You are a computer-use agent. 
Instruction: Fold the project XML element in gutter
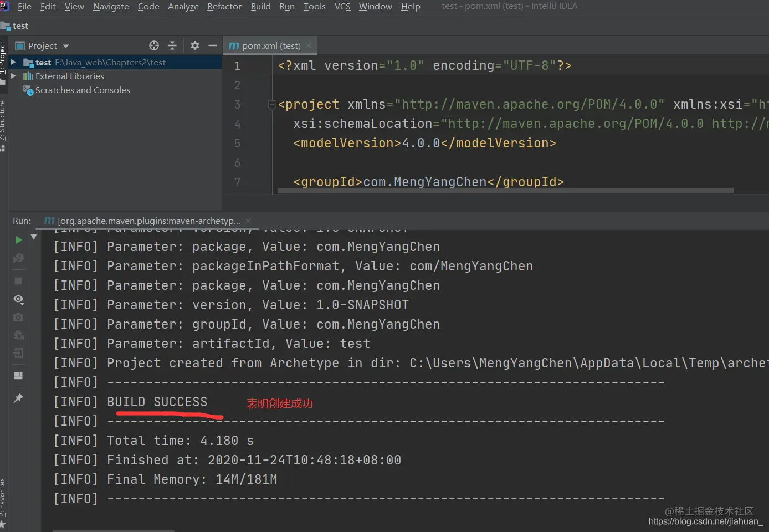(x=271, y=105)
